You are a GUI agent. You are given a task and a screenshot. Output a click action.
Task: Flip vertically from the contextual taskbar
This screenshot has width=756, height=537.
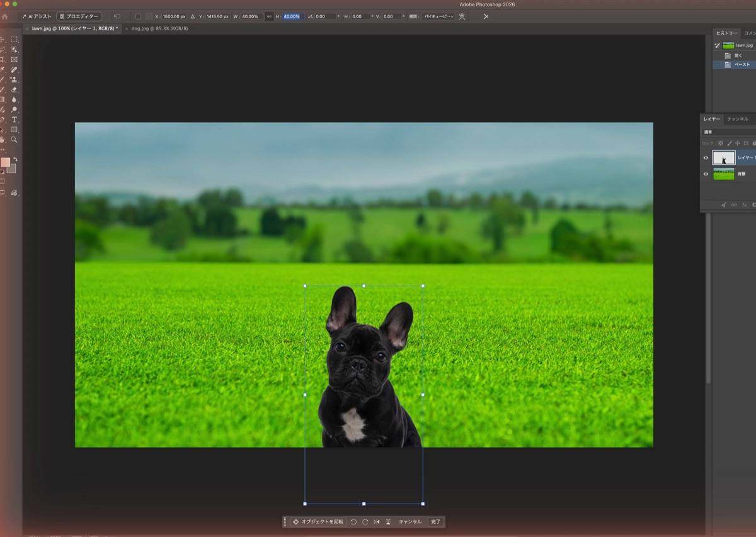pos(388,522)
